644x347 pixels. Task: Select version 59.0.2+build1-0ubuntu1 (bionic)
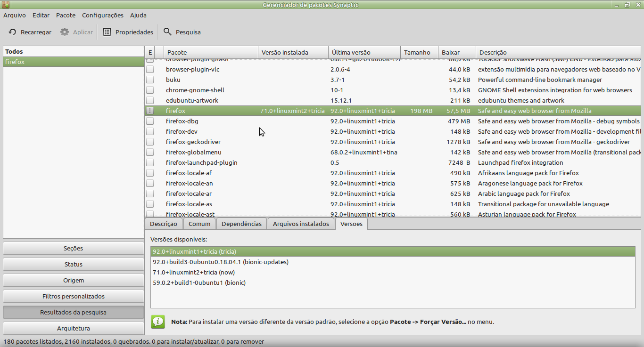click(x=393, y=282)
